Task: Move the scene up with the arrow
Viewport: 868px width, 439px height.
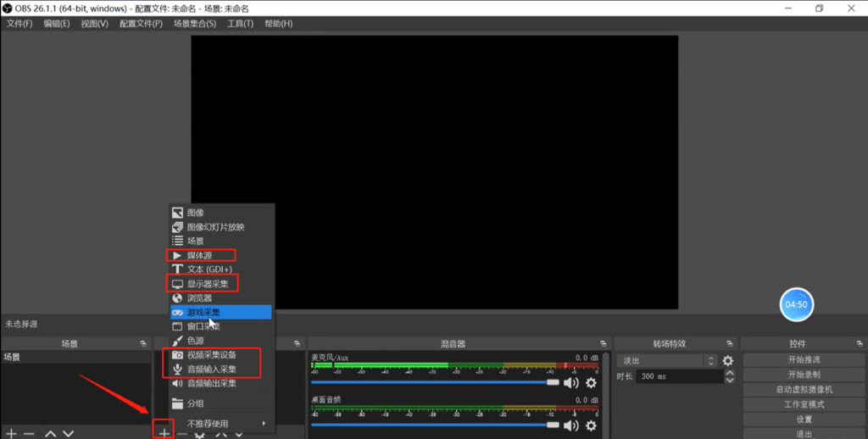Action: (x=50, y=433)
